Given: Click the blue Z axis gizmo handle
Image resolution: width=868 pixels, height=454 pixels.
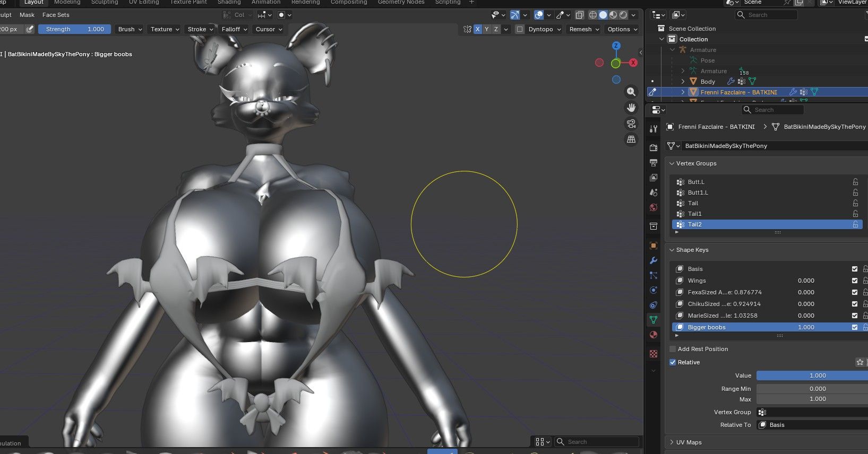Looking at the screenshot, I should point(616,46).
